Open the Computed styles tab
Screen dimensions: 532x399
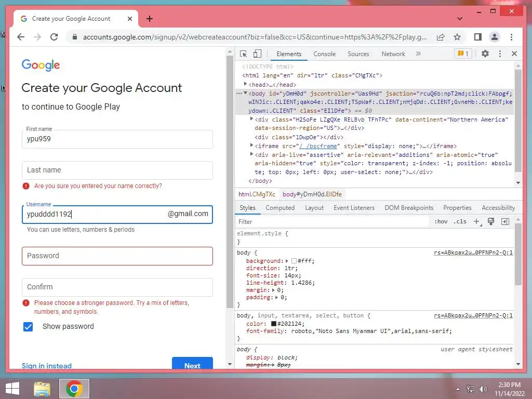click(280, 208)
